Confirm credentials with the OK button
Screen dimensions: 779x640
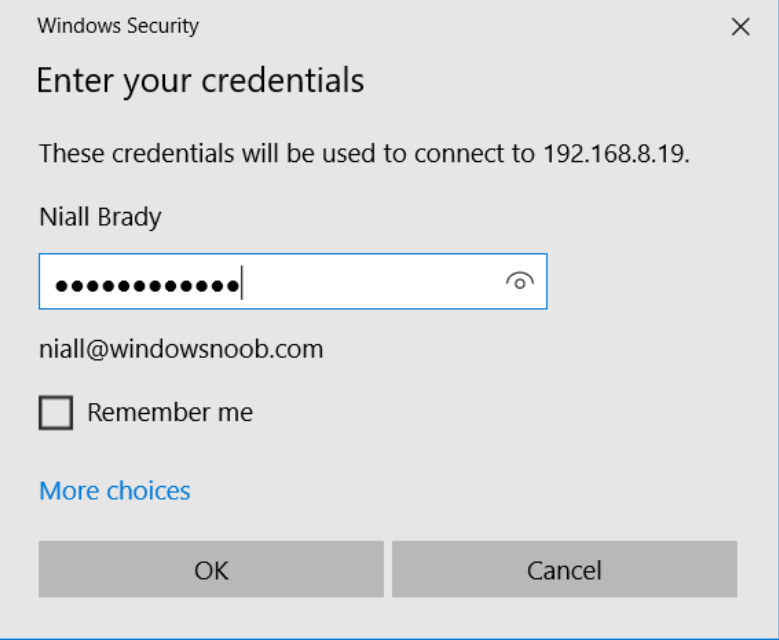click(x=211, y=569)
